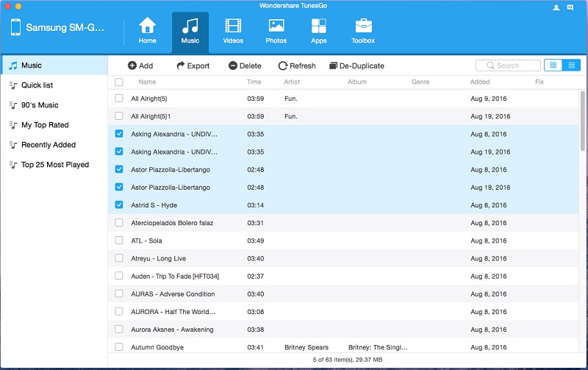Switch to grid view icon
Viewport: 588px width, 370px height.
pos(553,65)
